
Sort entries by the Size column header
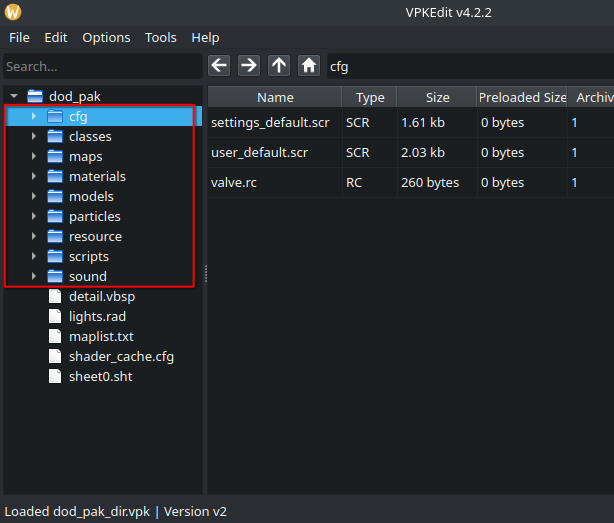click(x=437, y=97)
